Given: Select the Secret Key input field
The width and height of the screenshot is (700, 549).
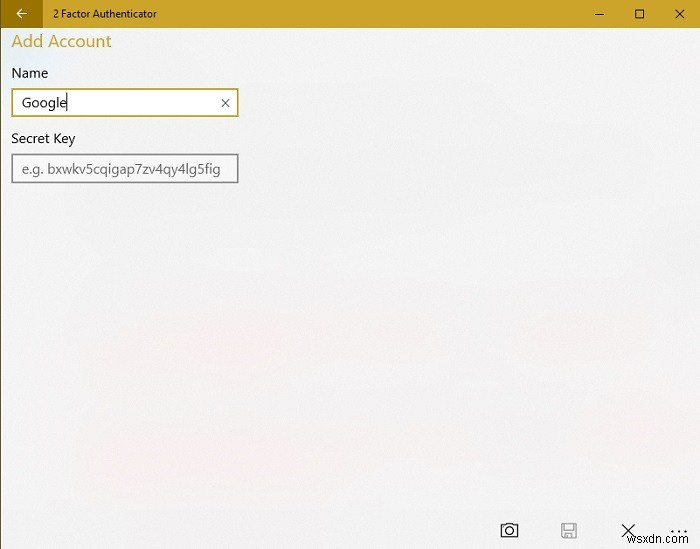Looking at the screenshot, I should tap(125, 169).
